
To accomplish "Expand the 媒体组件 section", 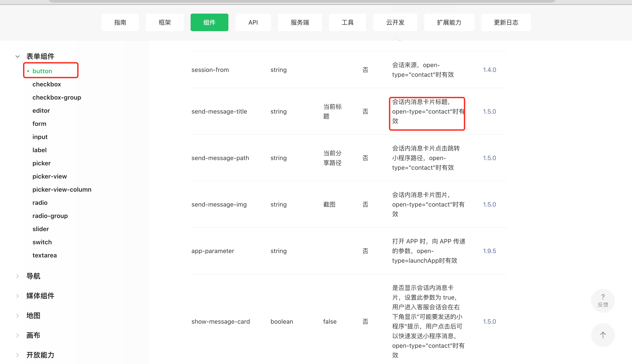I will pos(18,296).
